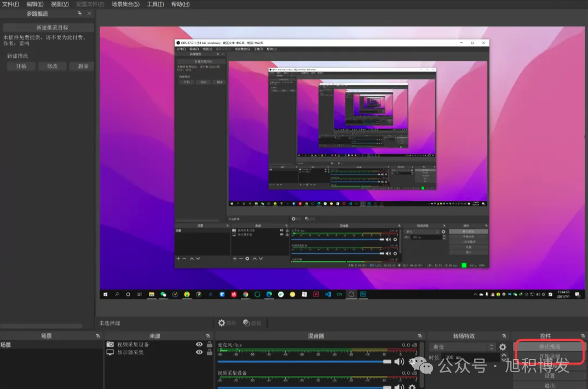Click 修改 under 新建推流

click(x=53, y=66)
